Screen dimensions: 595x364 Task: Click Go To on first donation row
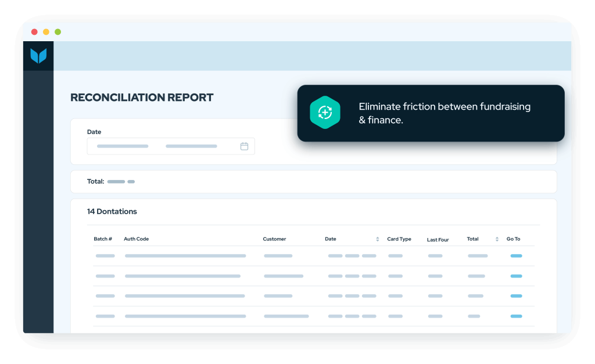coord(516,255)
